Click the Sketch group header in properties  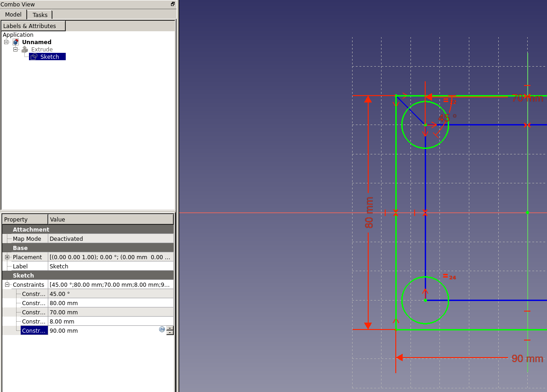click(88, 276)
